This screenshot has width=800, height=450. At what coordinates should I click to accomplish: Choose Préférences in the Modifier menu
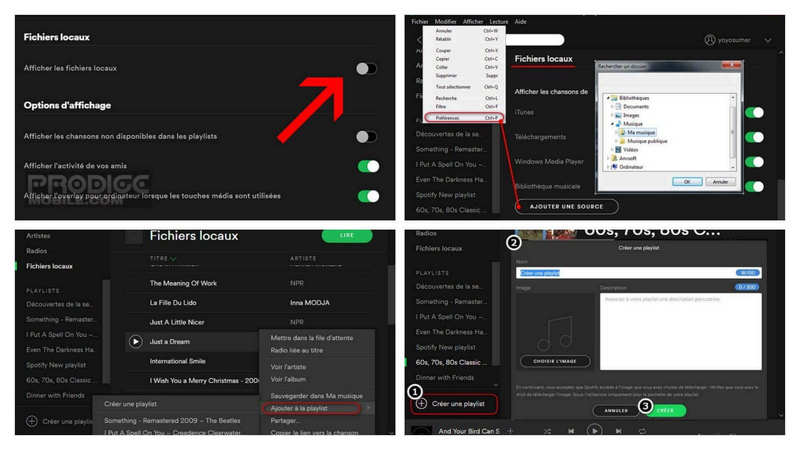464,118
